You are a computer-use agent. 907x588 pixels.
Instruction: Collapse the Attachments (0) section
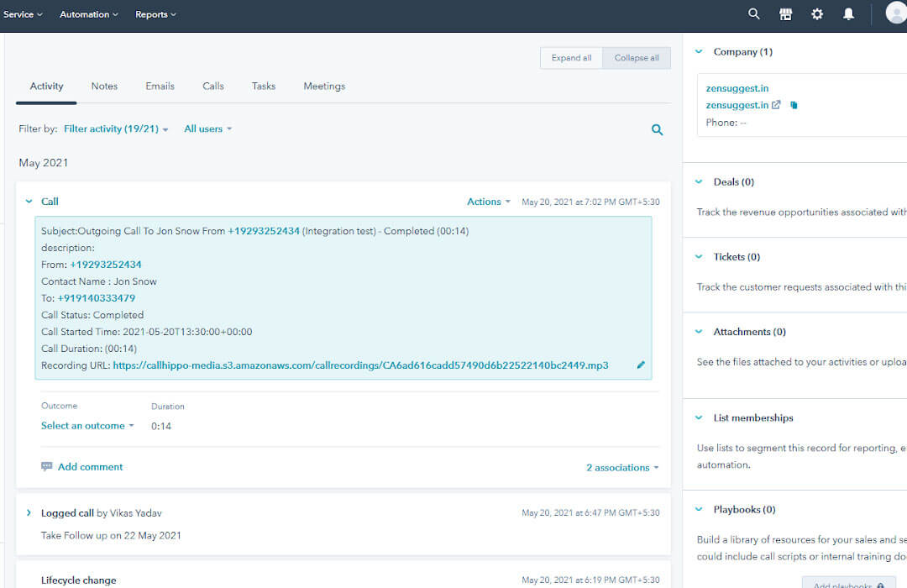(699, 332)
